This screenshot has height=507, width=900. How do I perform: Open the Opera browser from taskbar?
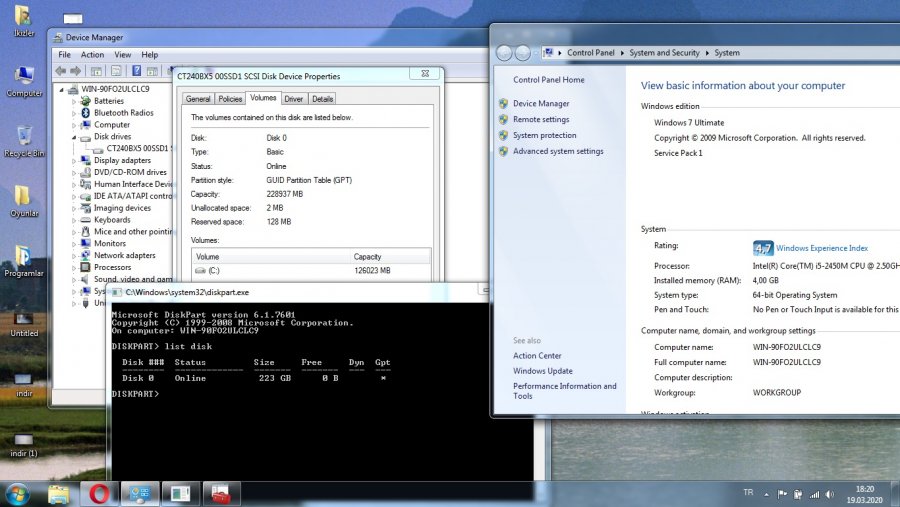click(99, 493)
